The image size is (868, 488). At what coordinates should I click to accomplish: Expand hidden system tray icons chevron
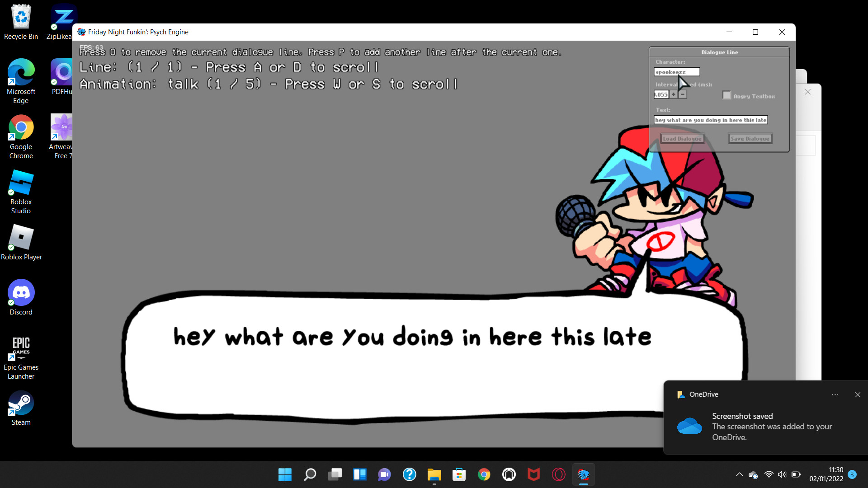[x=739, y=474]
